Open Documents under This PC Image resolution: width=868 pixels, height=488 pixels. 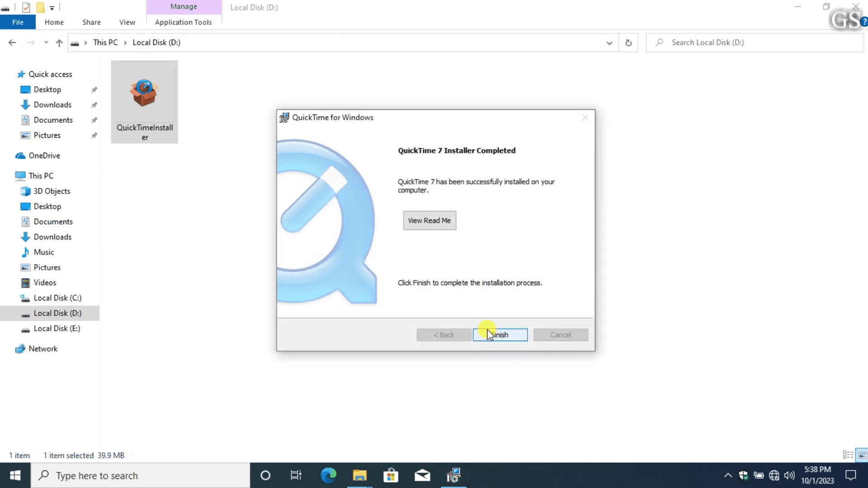pyautogui.click(x=53, y=222)
